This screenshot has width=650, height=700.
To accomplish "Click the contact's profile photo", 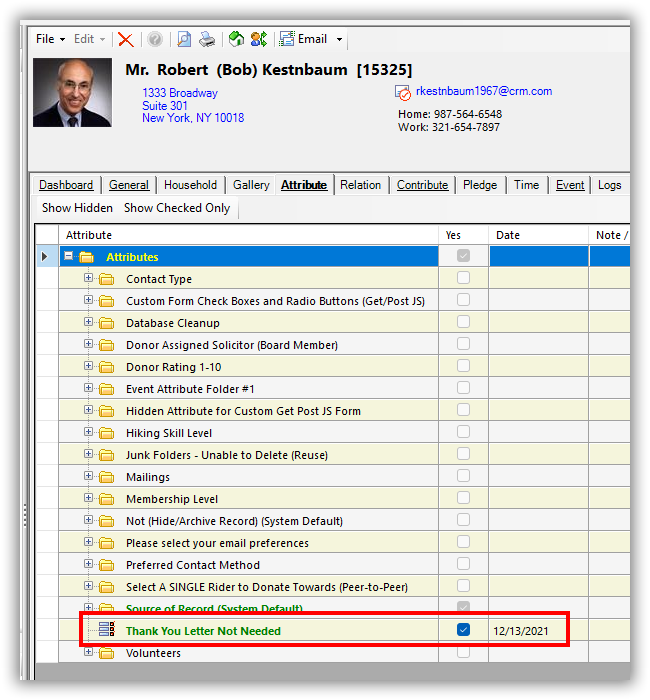I will [x=72, y=92].
